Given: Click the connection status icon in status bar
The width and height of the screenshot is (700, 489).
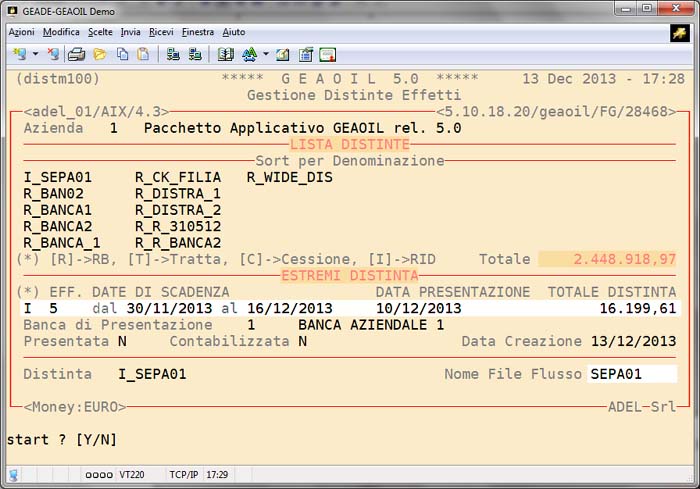Looking at the screenshot, I should (14, 474).
